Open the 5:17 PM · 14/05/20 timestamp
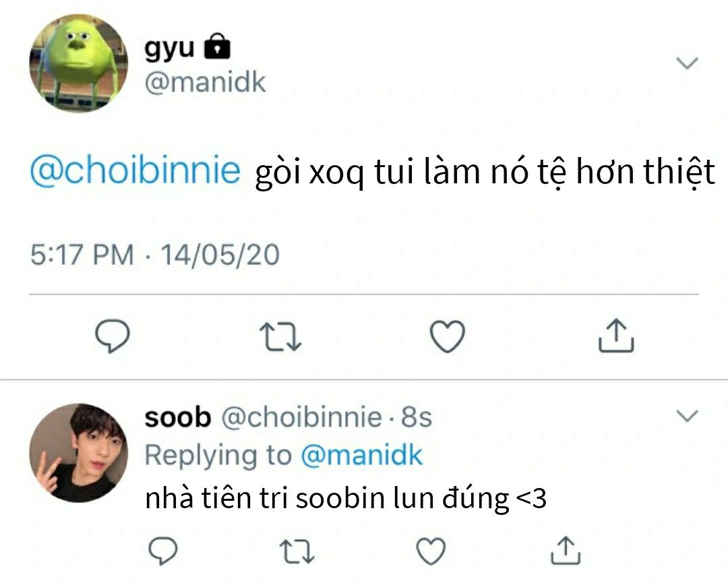The height and width of the screenshot is (581, 728). coord(155,255)
